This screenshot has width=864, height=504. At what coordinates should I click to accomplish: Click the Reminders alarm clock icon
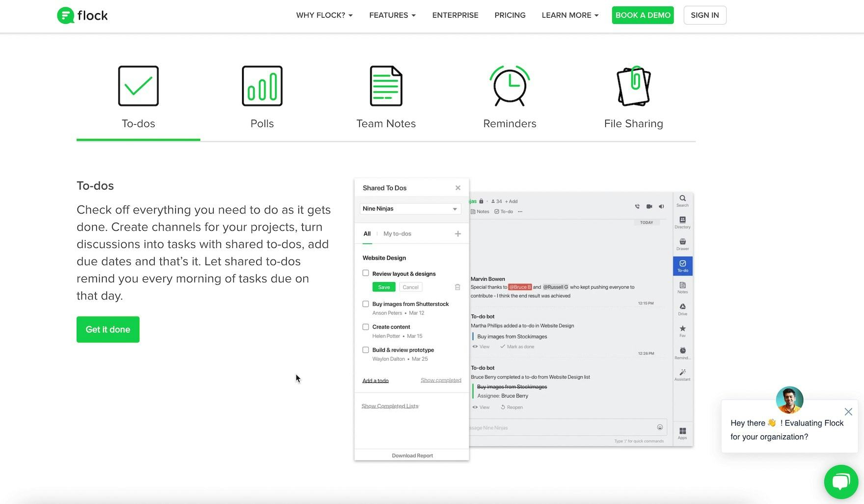[x=510, y=86]
